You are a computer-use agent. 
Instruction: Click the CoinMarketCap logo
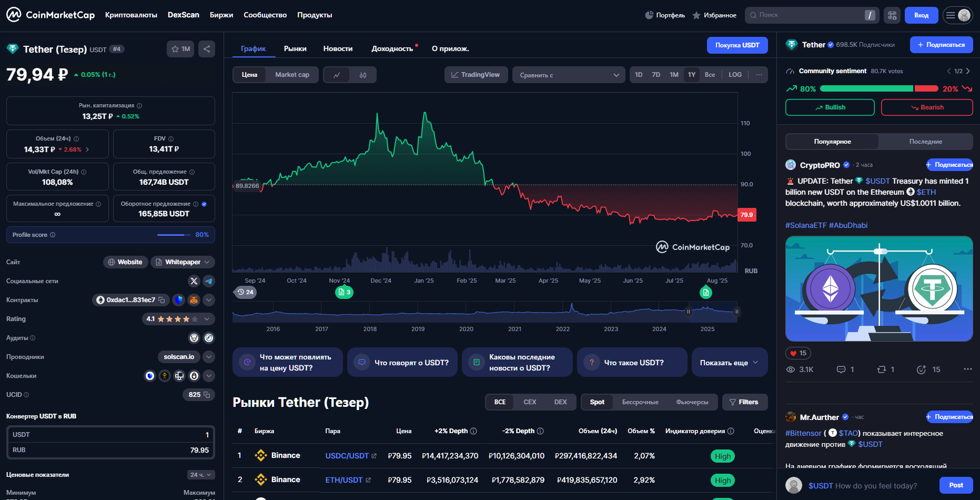coord(50,15)
